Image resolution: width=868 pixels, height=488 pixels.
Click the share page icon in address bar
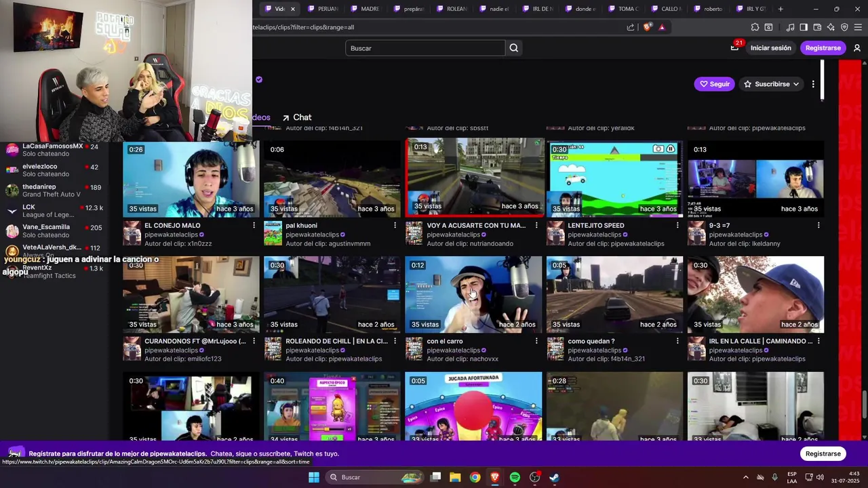coord(631,27)
